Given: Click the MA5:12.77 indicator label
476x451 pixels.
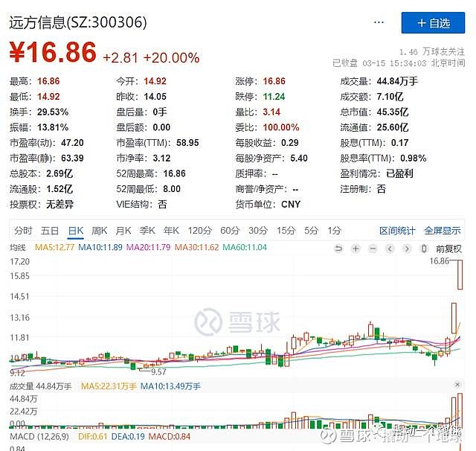Looking at the screenshot, I should (x=54, y=247).
